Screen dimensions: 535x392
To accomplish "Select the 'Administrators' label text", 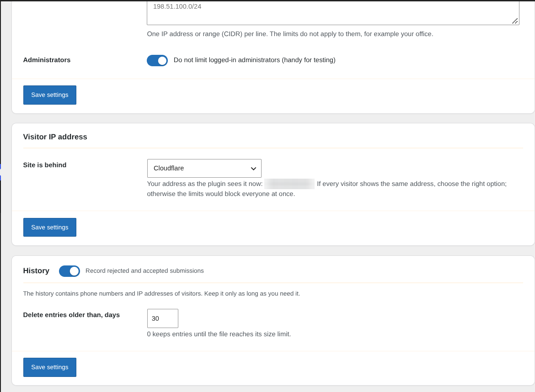I will (47, 60).
